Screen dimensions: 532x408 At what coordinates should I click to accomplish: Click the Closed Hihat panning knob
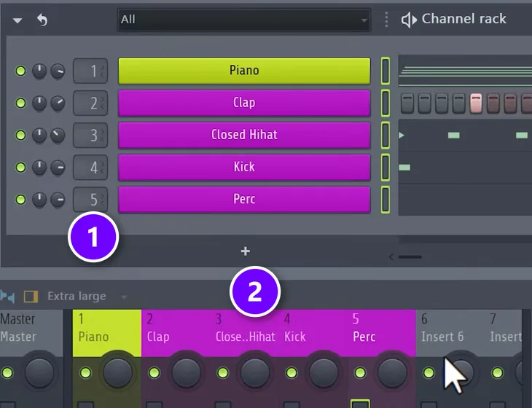39,135
